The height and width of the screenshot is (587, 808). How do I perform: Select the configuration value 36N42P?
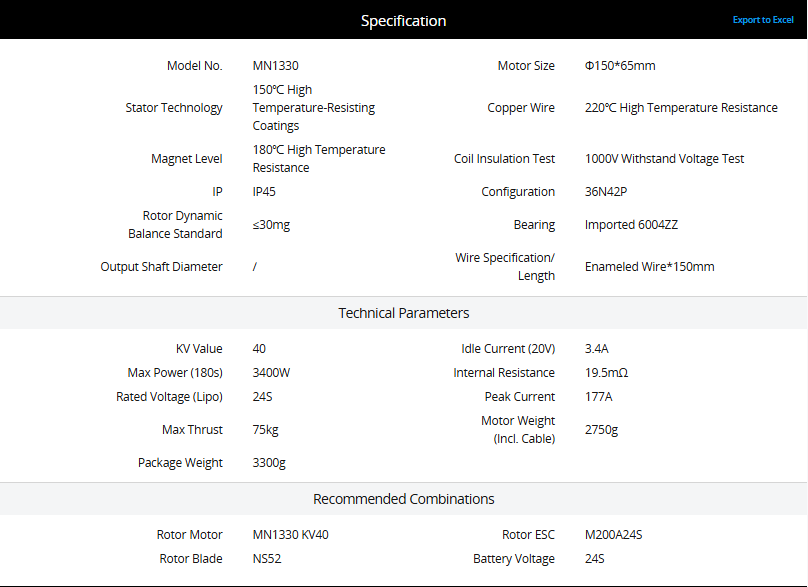pos(605,191)
